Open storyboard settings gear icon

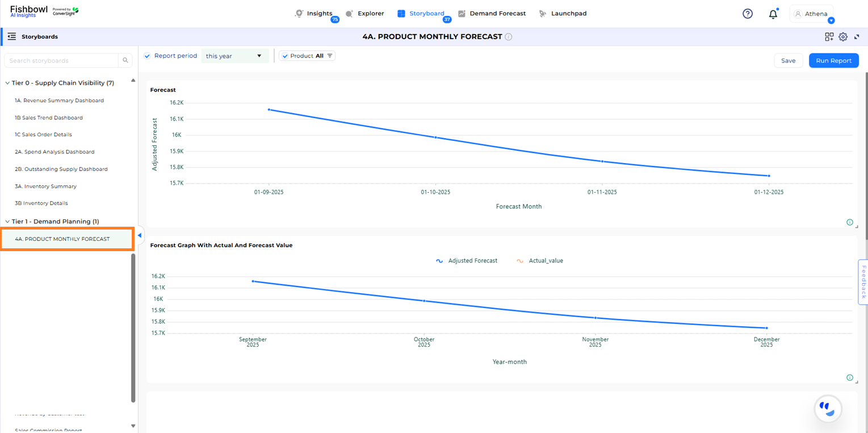tap(843, 36)
